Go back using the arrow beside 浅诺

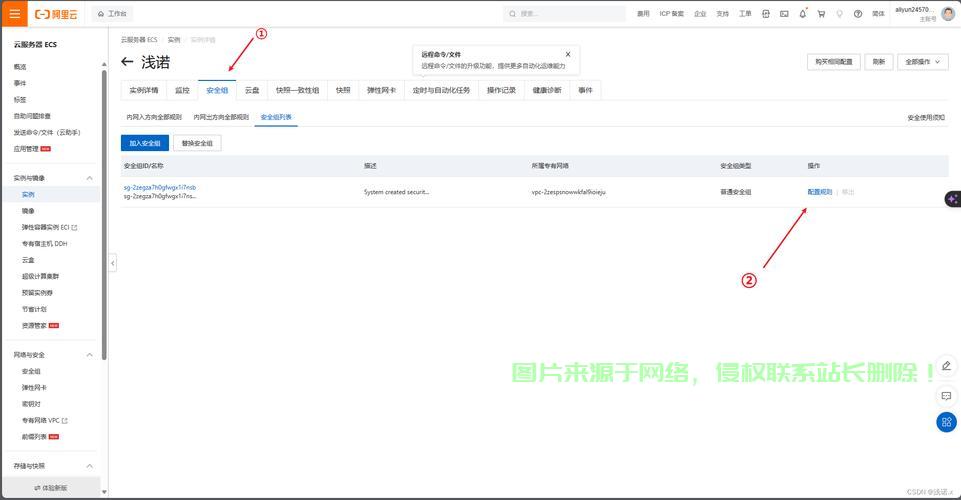(x=127, y=62)
